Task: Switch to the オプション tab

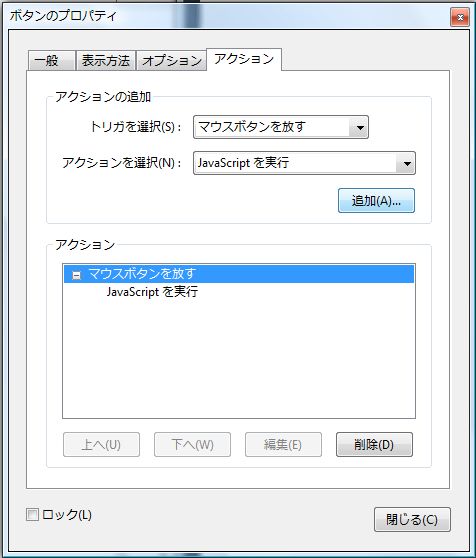Action: click(x=171, y=60)
